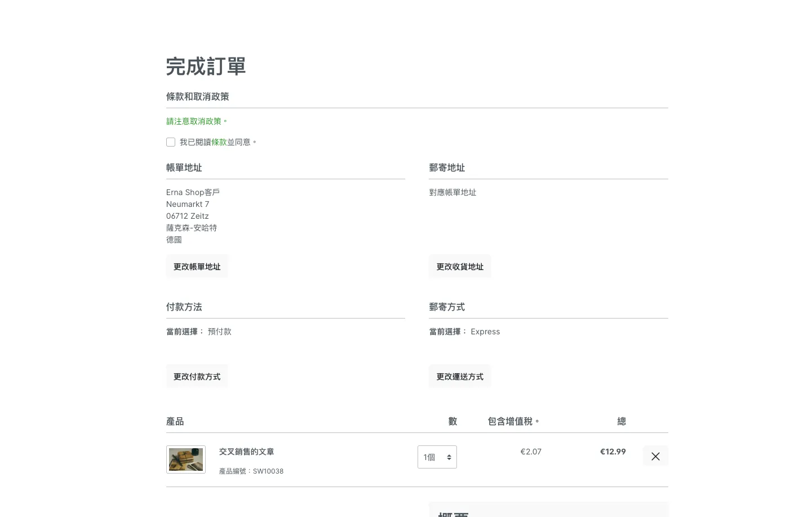Click the 總 total column header
This screenshot has height=517, width=812.
pyautogui.click(x=621, y=421)
